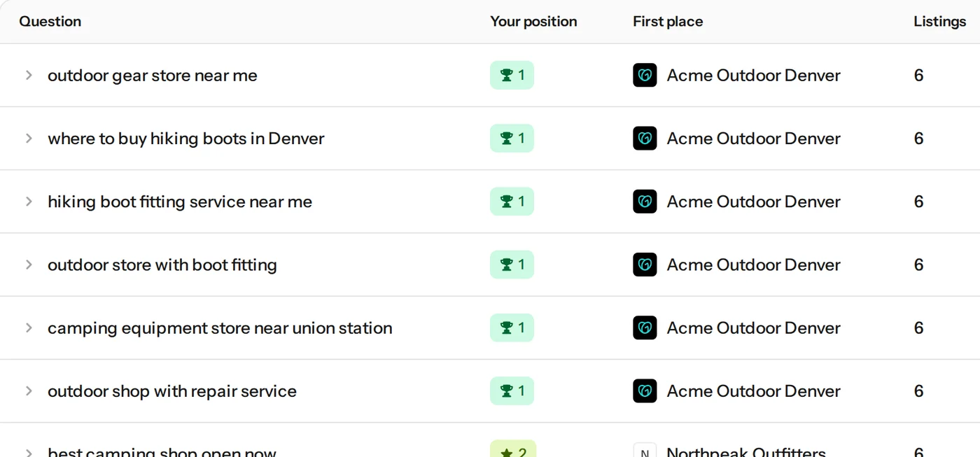This screenshot has height=457, width=980.
Task: Click Acme logo in "camping equipment store" row
Action: 645,328
